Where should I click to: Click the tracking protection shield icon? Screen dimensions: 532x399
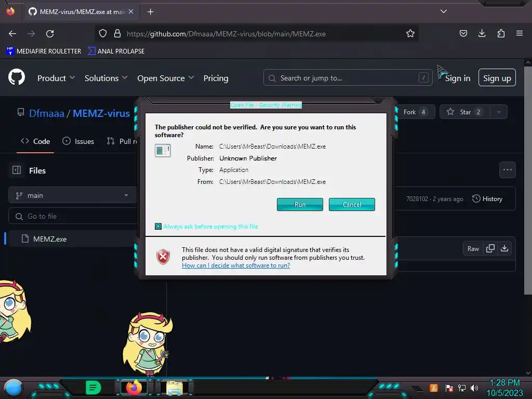pos(103,33)
